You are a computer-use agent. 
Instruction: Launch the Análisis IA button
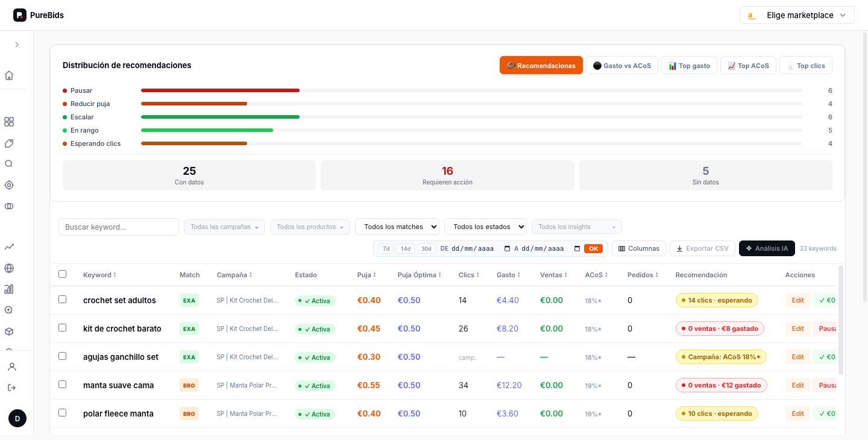[767, 248]
